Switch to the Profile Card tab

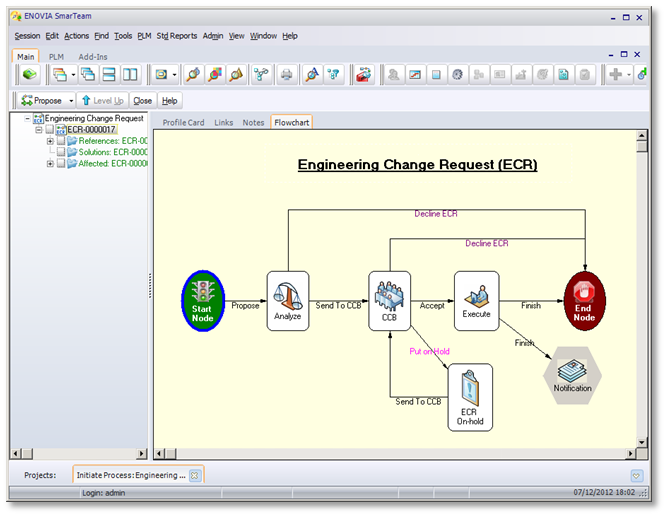point(183,122)
